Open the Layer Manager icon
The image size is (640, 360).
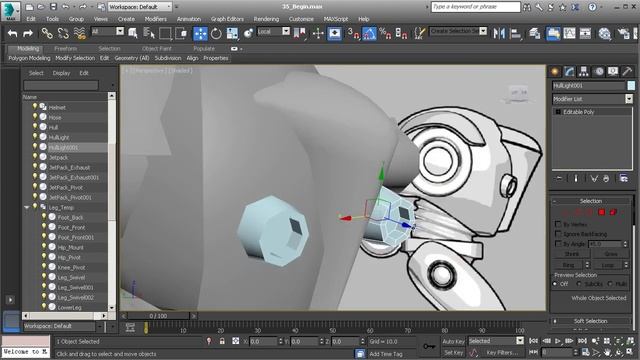(535, 33)
